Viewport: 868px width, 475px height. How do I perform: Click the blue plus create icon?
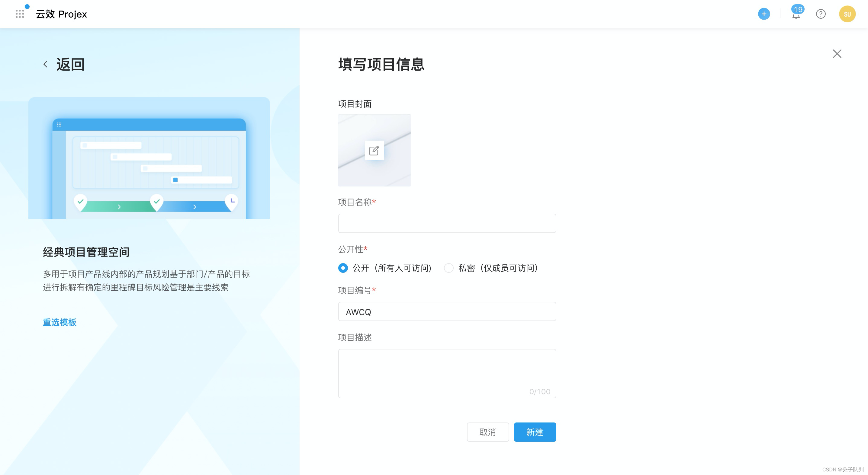click(764, 14)
